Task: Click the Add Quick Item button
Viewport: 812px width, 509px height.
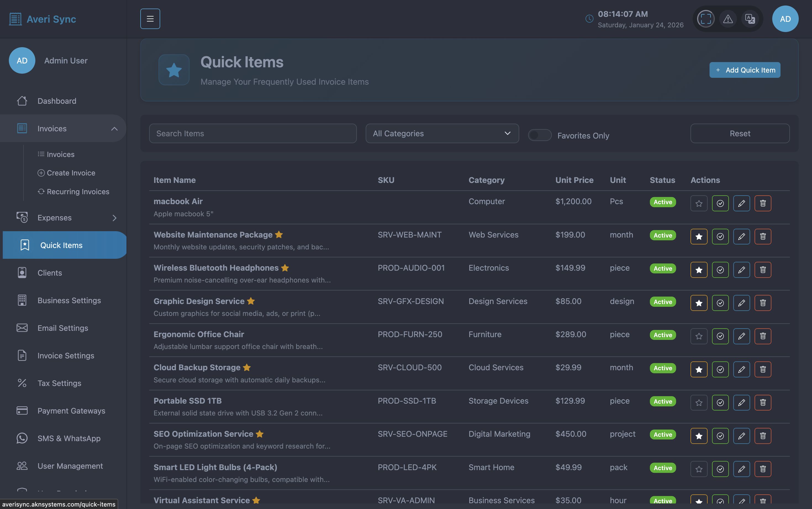Action: [x=745, y=70]
